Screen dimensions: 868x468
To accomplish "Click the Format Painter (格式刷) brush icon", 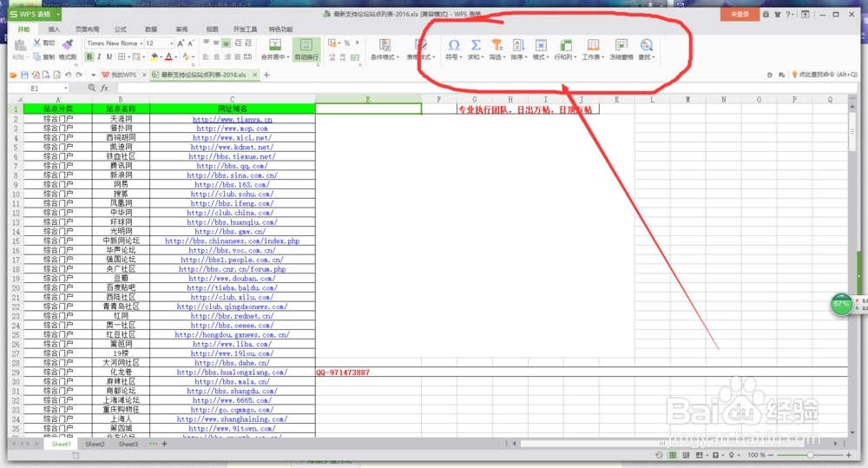I will tap(68, 43).
